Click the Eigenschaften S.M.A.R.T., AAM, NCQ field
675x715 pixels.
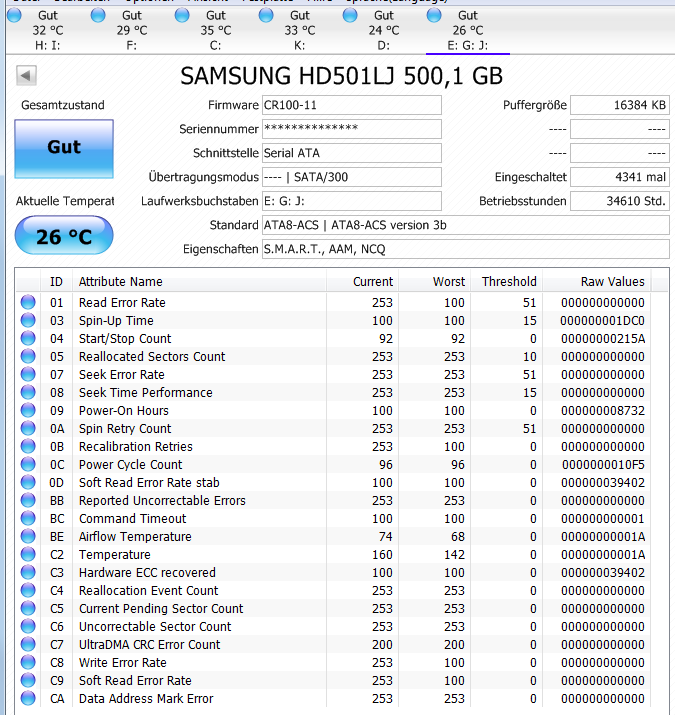[466, 249]
